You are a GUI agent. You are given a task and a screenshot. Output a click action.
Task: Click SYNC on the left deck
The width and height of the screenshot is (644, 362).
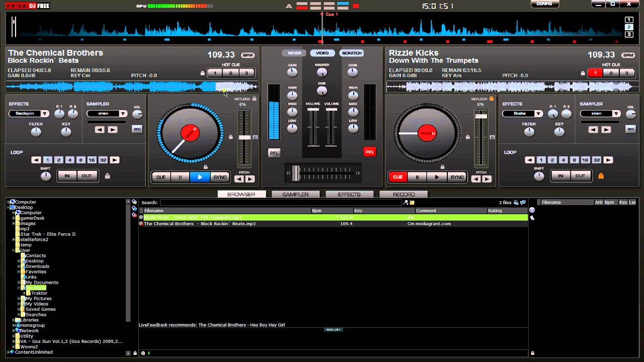point(220,177)
